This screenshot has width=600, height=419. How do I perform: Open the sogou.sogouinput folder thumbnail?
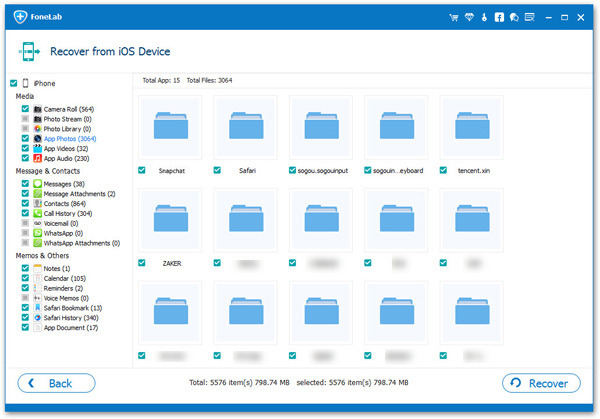coord(321,127)
